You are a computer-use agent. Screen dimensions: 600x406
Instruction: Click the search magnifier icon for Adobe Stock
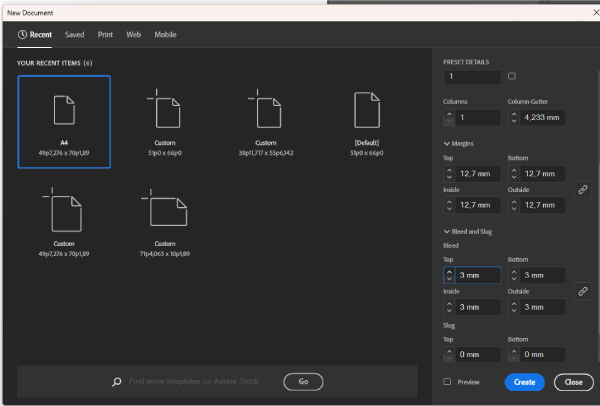tap(117, 381)
